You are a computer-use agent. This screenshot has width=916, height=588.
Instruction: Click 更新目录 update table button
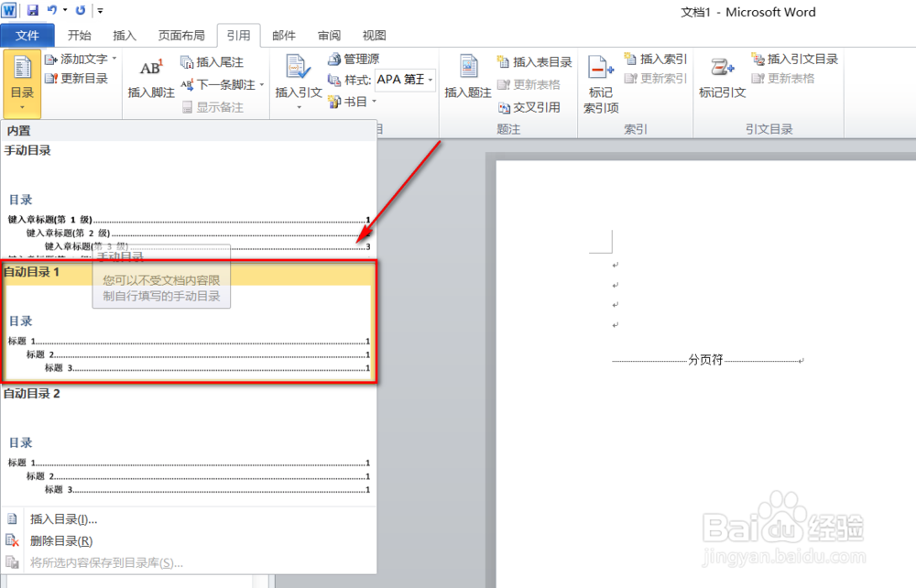(x=77, y=78)
